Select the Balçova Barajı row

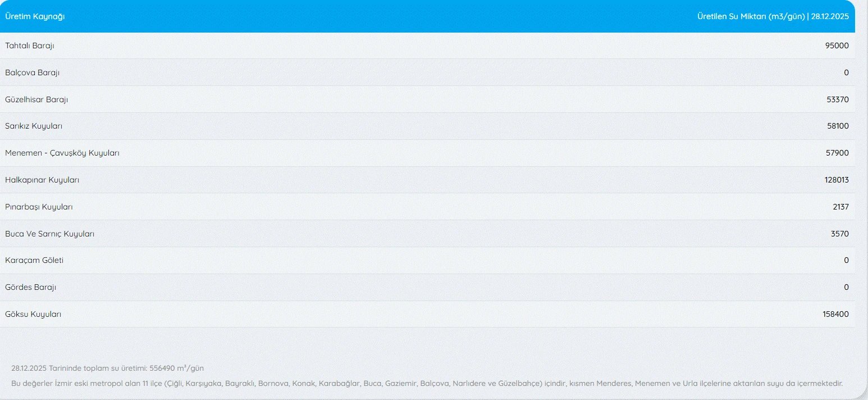tap(427, 72)
